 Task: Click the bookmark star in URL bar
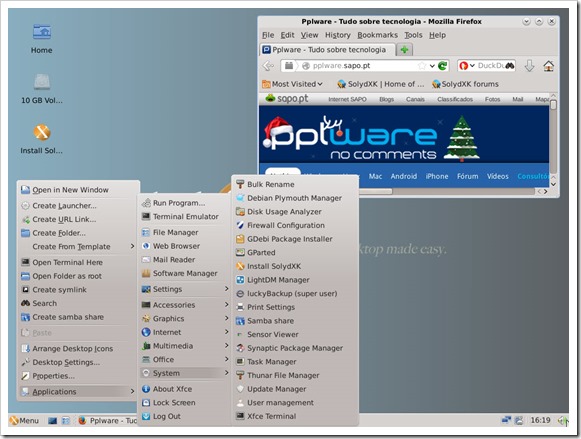[422, 66]
